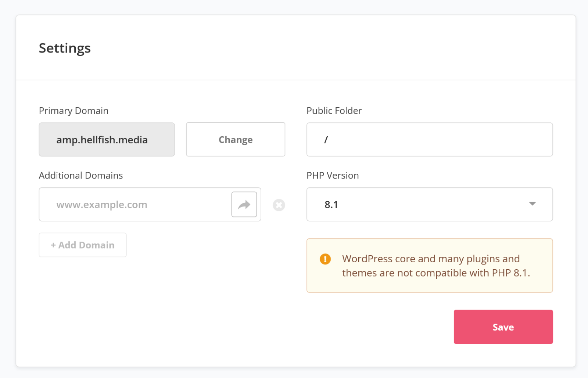
Task: Click the PHP Version label
Action: pyautogui.click(x=333, y=175)
